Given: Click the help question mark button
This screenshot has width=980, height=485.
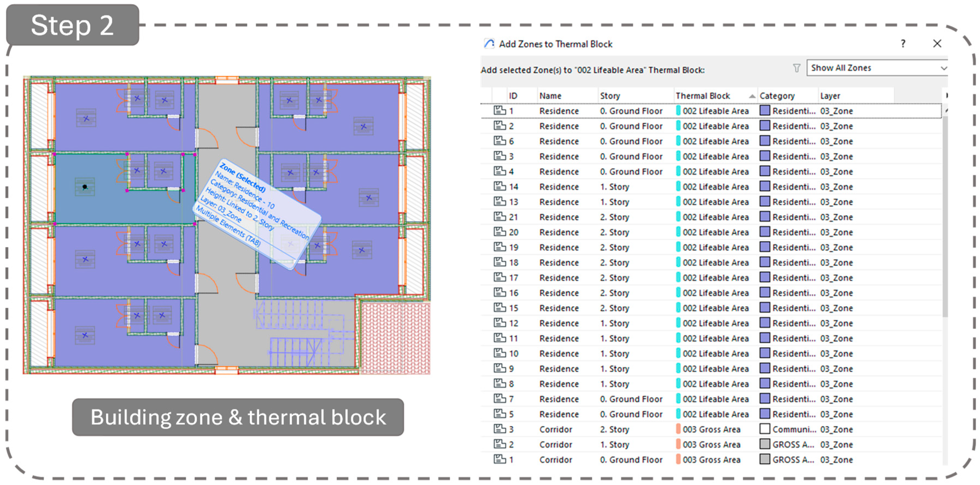Looking at the screenshot, I should pos(903,44).
